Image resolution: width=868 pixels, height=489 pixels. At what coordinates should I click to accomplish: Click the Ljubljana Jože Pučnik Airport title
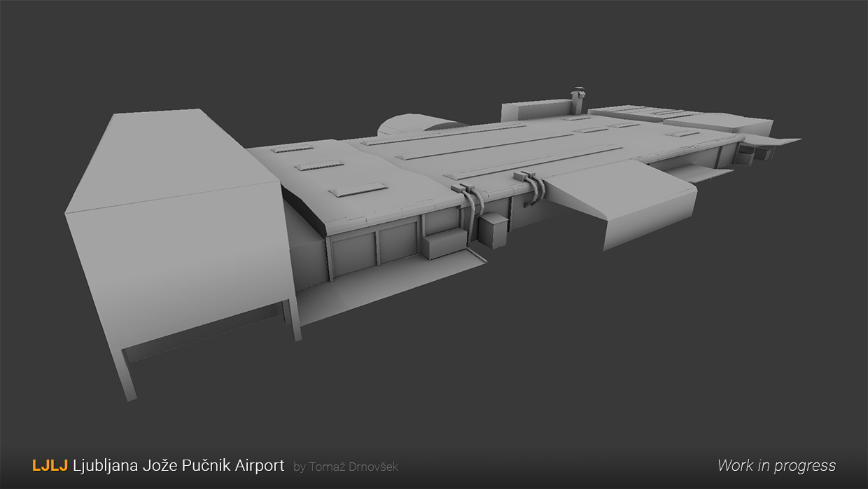tap(178, 465)
